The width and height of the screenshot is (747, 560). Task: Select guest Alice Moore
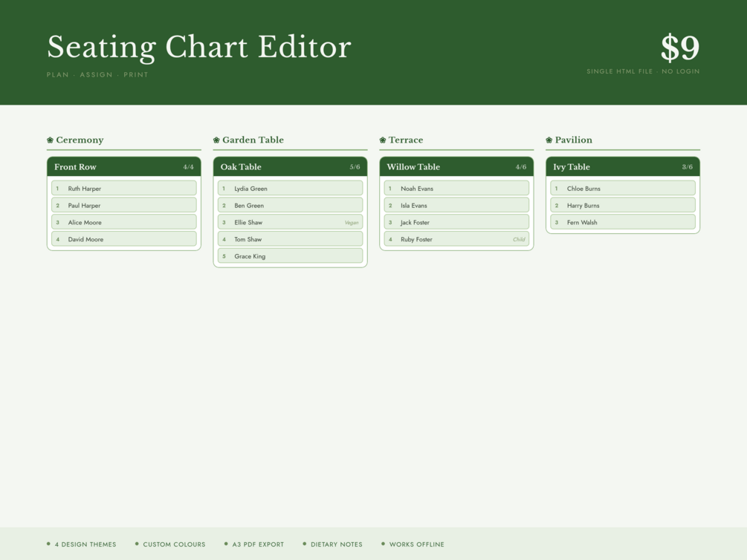click(x=124, y=222)
